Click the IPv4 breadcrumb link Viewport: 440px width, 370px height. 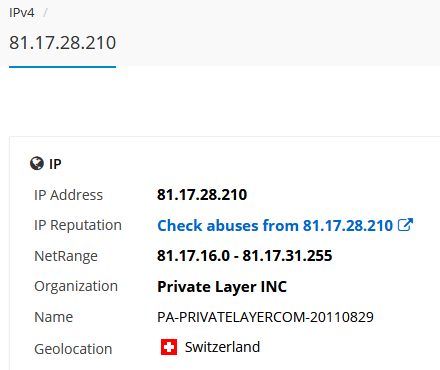pos(22,13)
